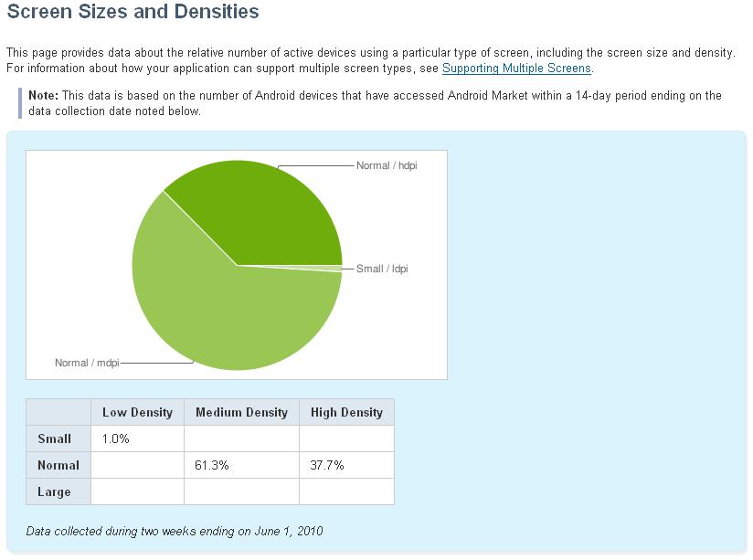Click the Medium Density column header

coord(241,412)
